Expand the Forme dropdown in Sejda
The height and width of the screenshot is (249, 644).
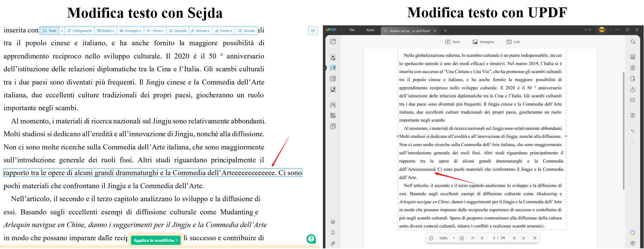[223, 31]
